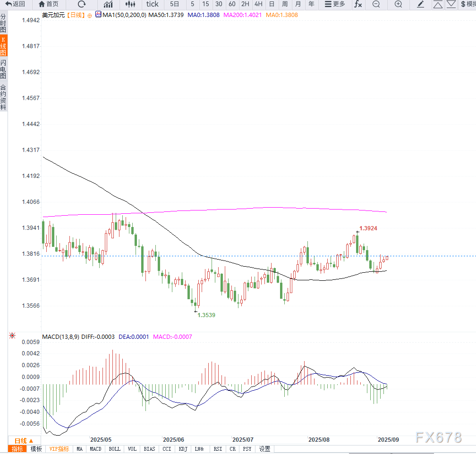Screen dimensions: 476x454
Task: Select the candlestick chart type icon
Action: click(130, 4)
